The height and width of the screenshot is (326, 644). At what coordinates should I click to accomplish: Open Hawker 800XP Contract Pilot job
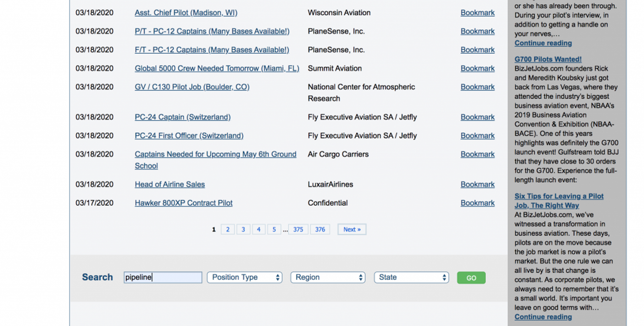[184, 203]
